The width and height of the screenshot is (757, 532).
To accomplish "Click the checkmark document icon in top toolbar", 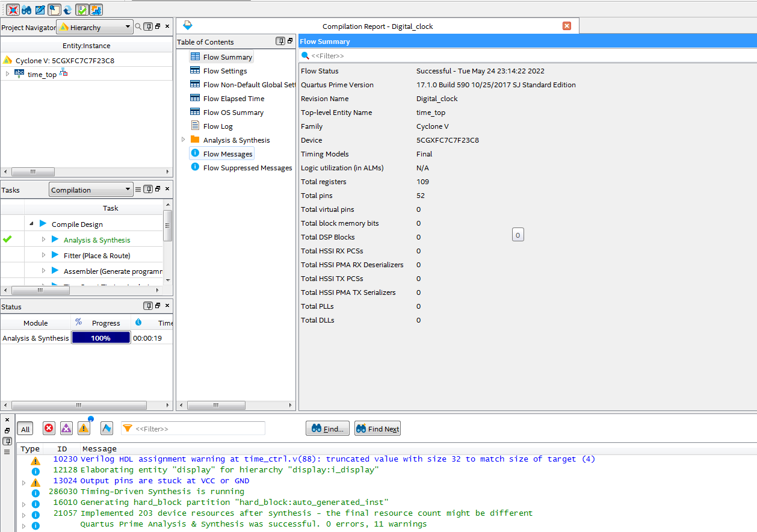I will click(x=82, y=10).
